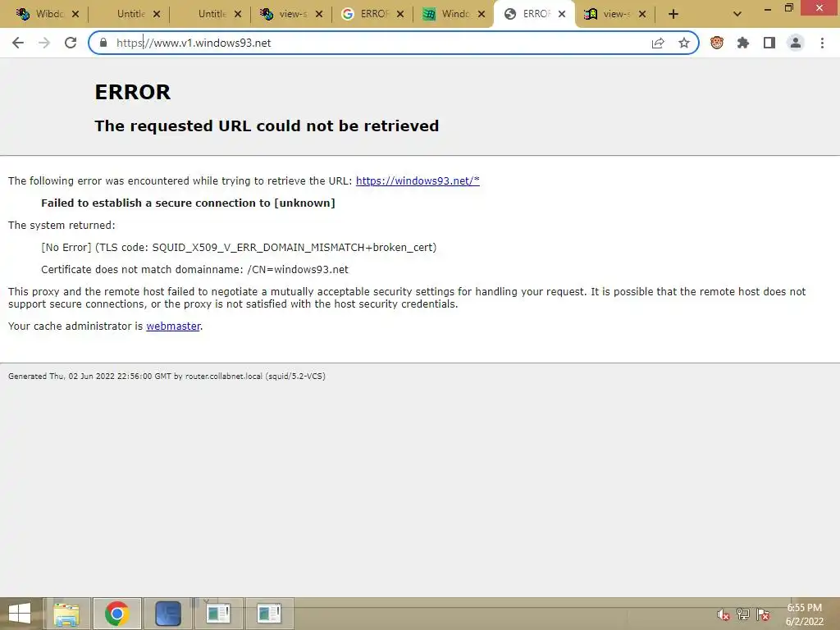Screen dimensions: 840x630
Task: Open the https://windows93.net/* link
Action: (418, 180)
